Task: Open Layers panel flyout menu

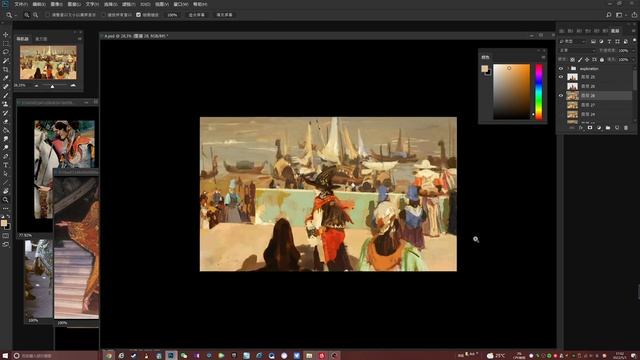Action: [x=634, y=31]
